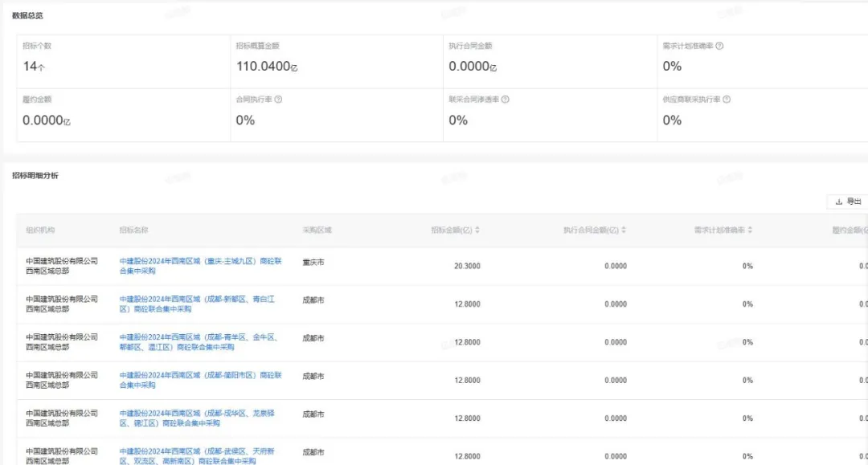Open the 成都-简阳市区 tender link
Viewport: 868px width, 465px height.
click(x=200, y=381)
